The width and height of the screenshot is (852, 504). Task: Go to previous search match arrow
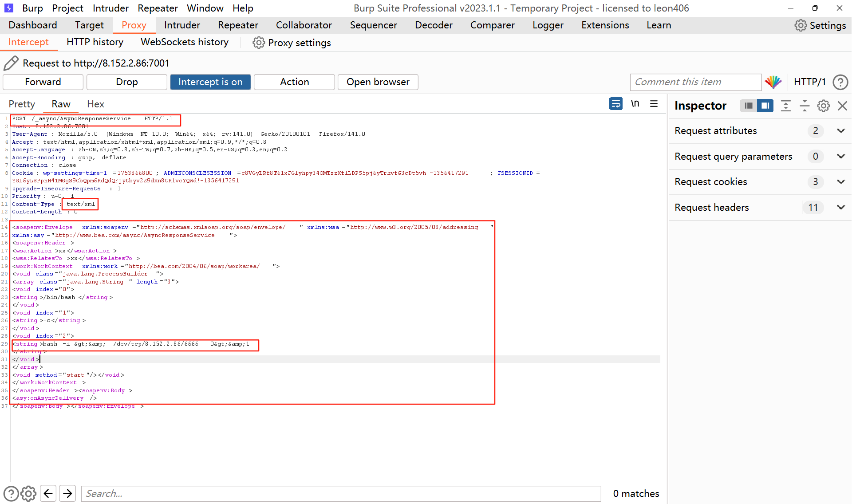(x=48, y=493)
